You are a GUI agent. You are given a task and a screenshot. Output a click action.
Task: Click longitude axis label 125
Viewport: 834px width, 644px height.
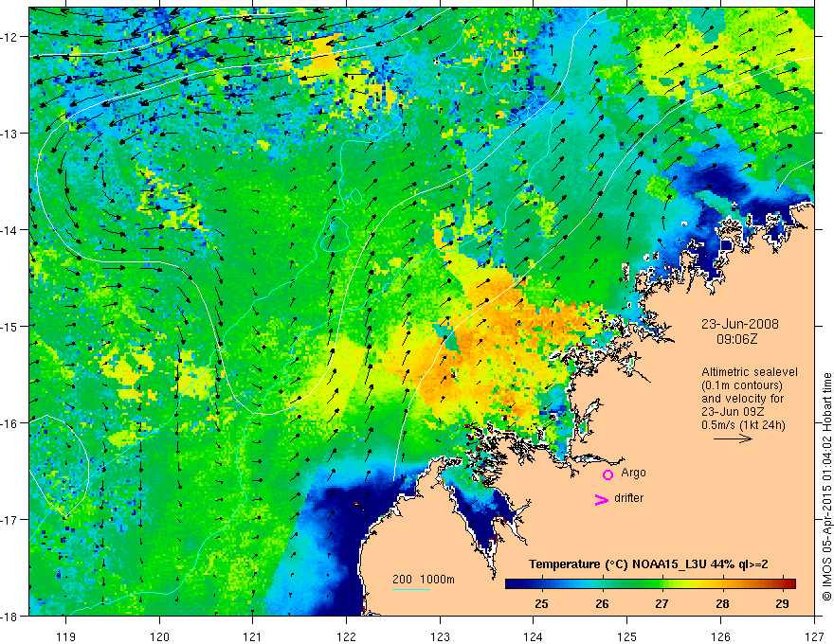point(627,636)
